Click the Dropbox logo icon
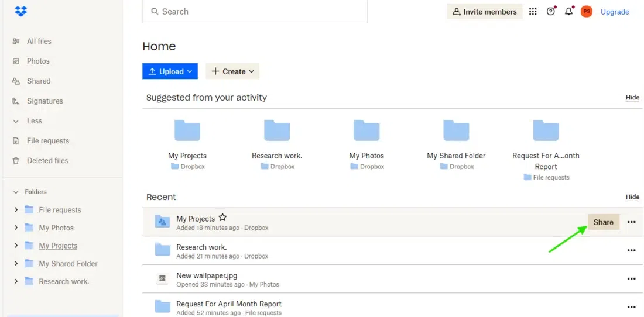 coord(21,11)
